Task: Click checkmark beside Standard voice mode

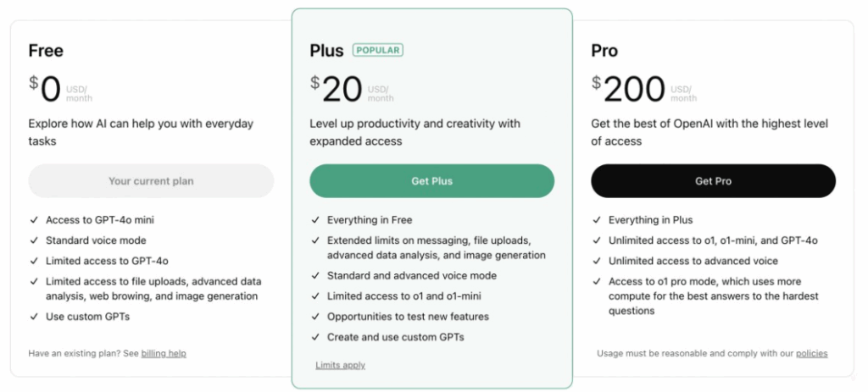Action: click(x=33, y=240)
